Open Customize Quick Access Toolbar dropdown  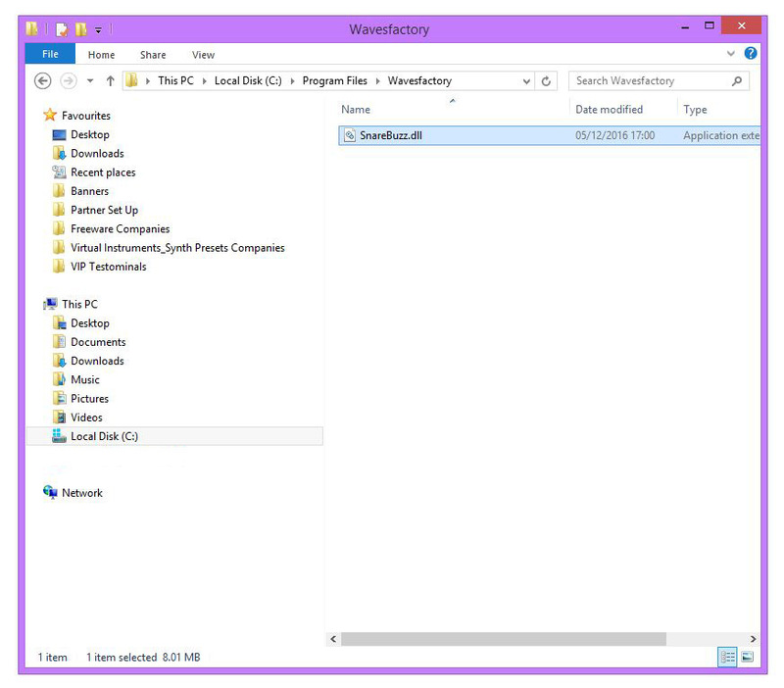coord(99,30)
